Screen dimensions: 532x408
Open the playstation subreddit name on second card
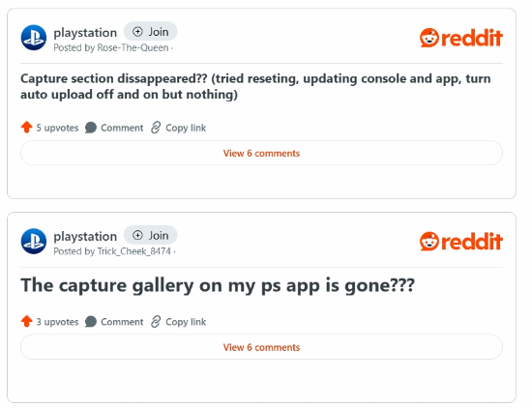(x=85, y=237)
